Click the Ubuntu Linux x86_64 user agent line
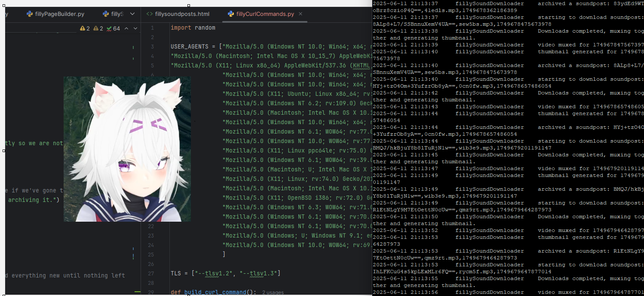 tap(297, 94)
